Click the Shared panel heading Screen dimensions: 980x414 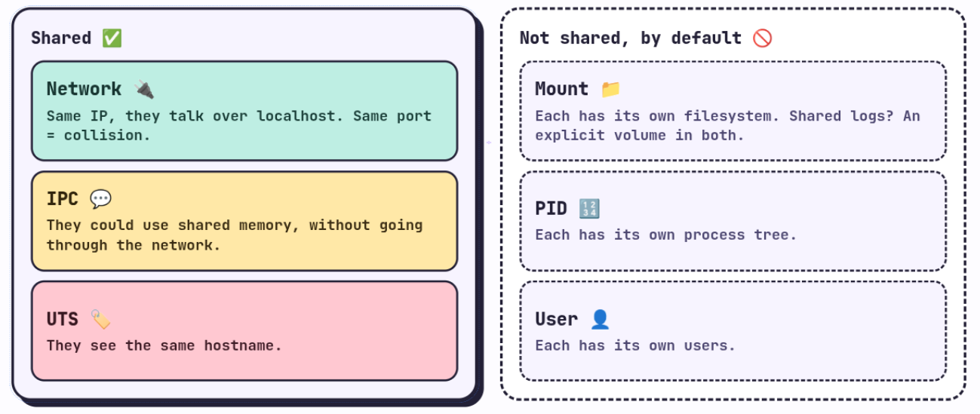[x=61, y=38]
